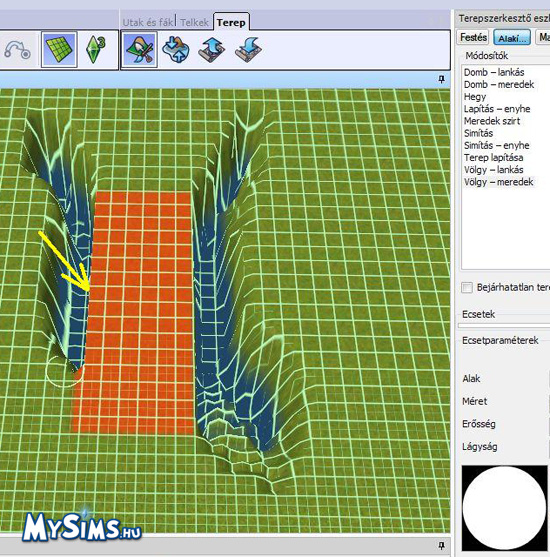
Task: Select Terep lapítása modifier
Action: point(493,157)
